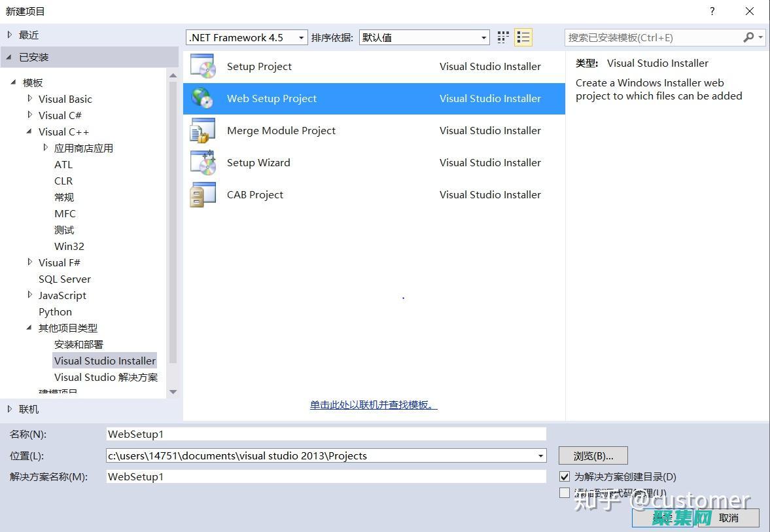Click the CAB Project cabinet icon
The image size is (770, 532).
coord(203,194)
